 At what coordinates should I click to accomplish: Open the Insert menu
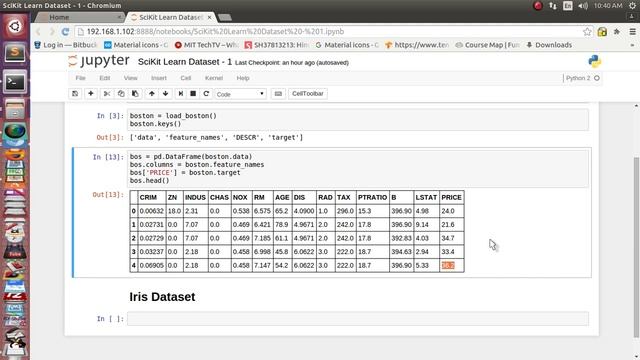coord(159,78)
